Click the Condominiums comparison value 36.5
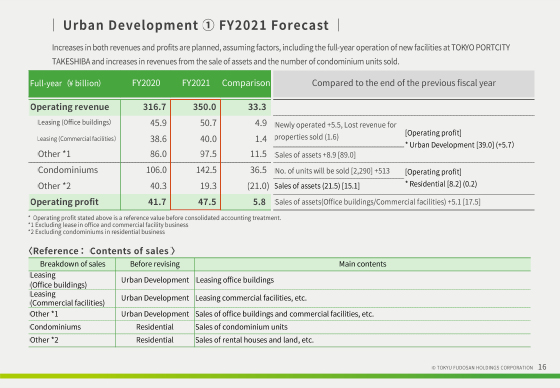This screenshot has height=388, width=560. point(258,170)
